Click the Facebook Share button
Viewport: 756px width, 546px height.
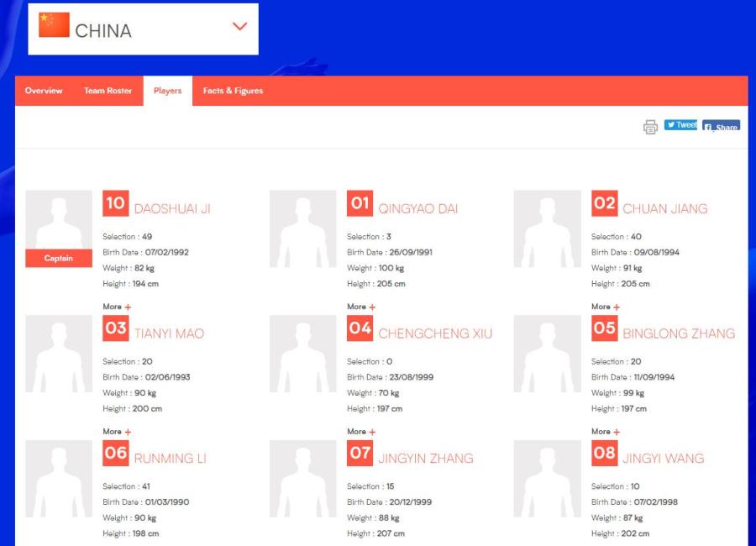(721, 127)
